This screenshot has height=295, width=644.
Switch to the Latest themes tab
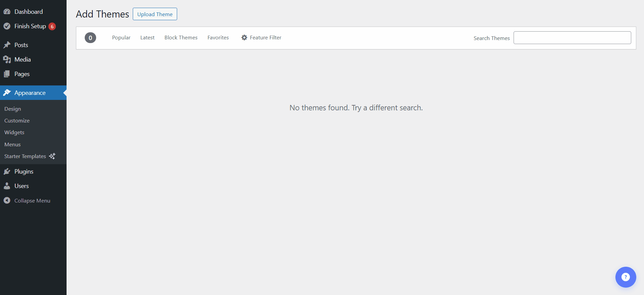147,38
